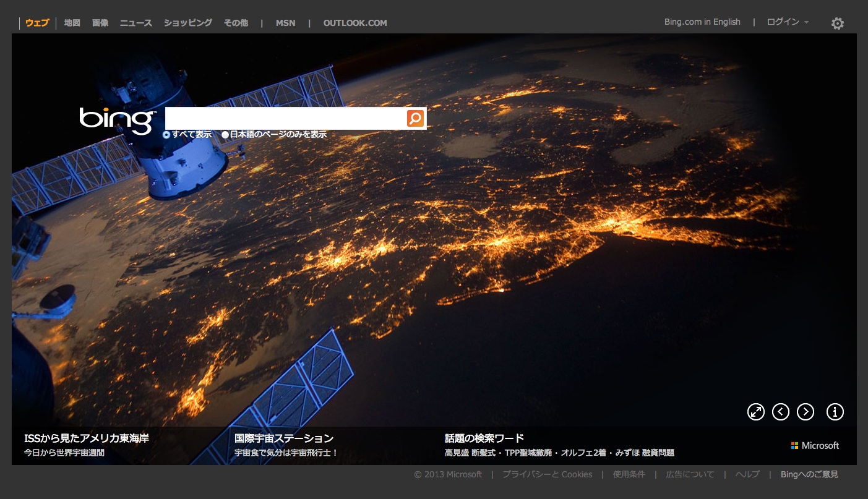
Task: Go to the 地図 tab
Action: tap(72, 23)
